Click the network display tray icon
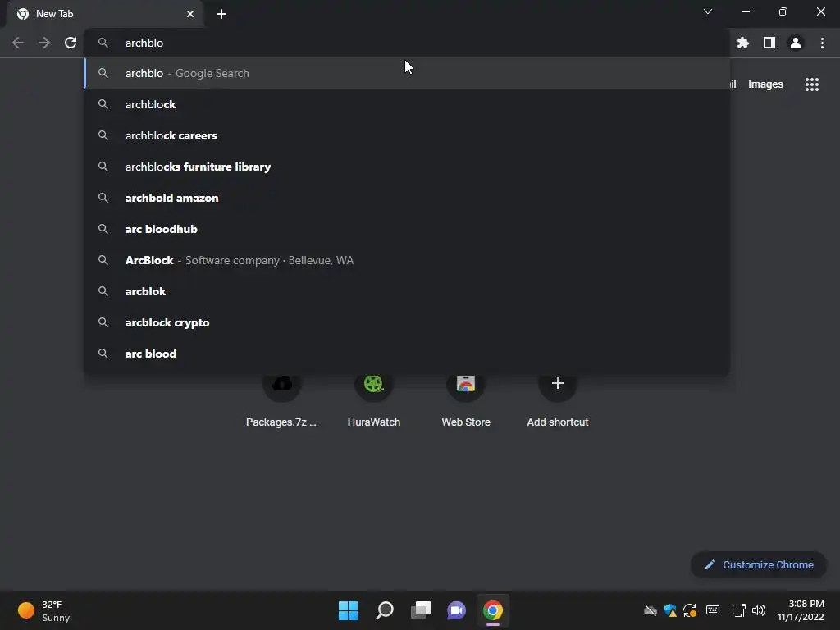This screenshot has width=840, height=630. (x=739, y=610)
